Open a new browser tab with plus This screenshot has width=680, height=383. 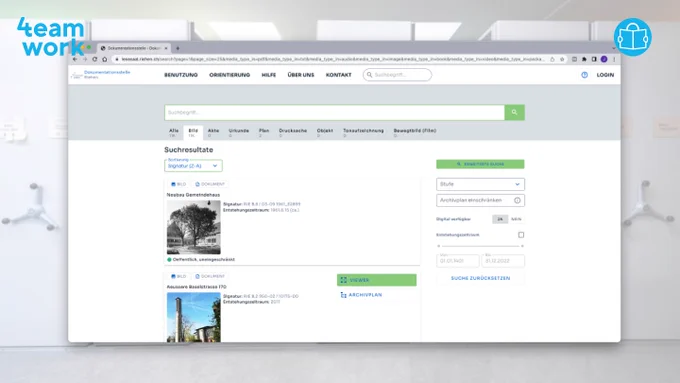click(177, 48)
